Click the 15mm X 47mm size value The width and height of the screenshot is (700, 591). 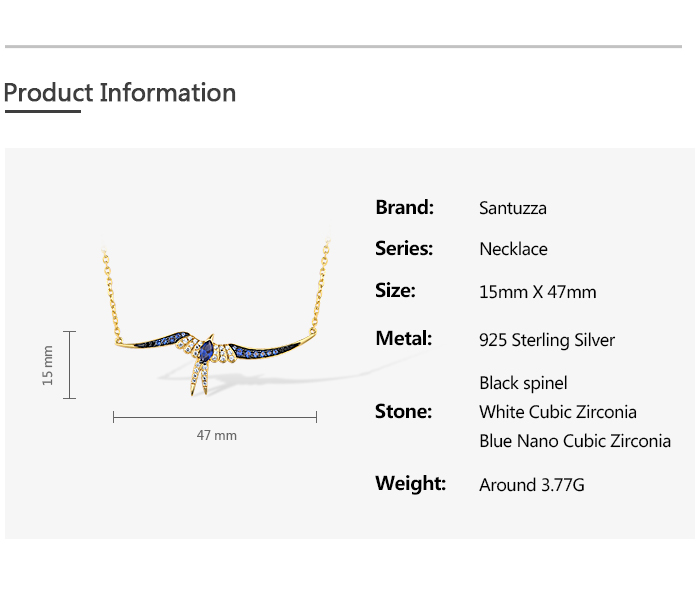tap(537, 292)
